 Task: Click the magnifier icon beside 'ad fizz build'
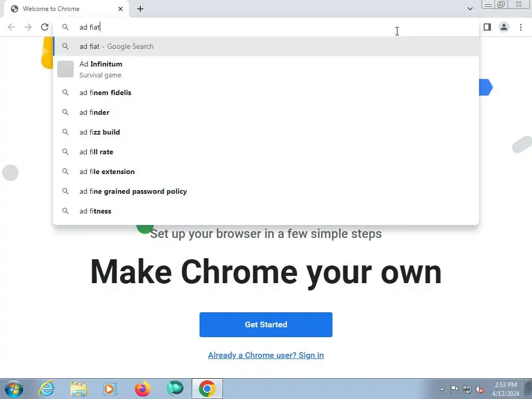pyautogui.click(x=65, y=131)
